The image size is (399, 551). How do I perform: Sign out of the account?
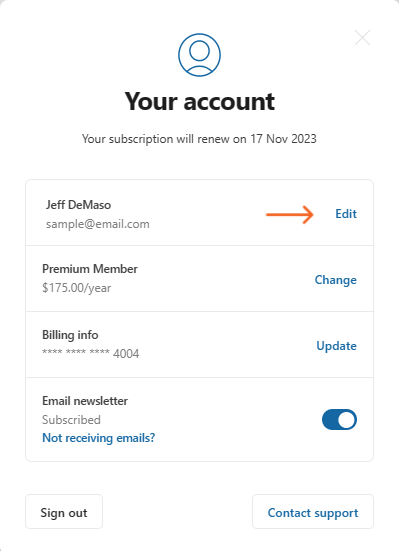coord(64,512)
